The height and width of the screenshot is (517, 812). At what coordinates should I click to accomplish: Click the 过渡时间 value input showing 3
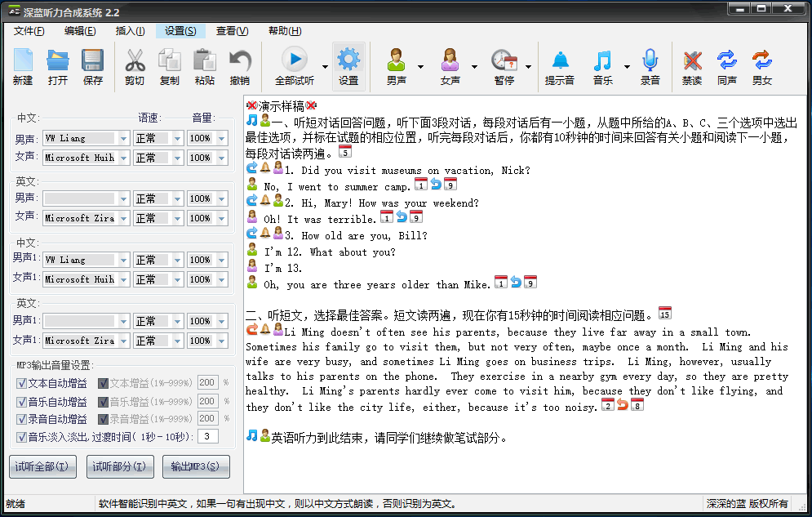pos(207,435)
